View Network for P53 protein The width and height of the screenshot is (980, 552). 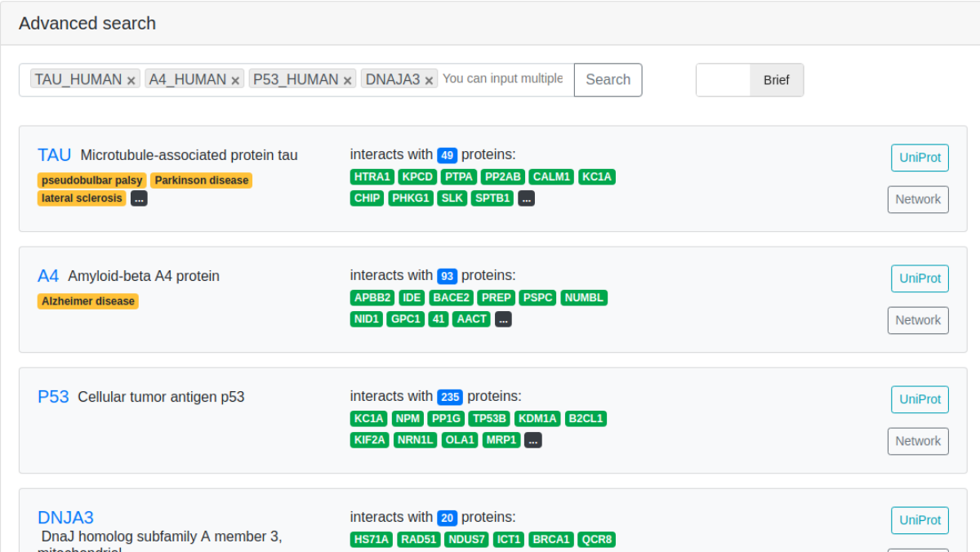(x=918, y=441)
